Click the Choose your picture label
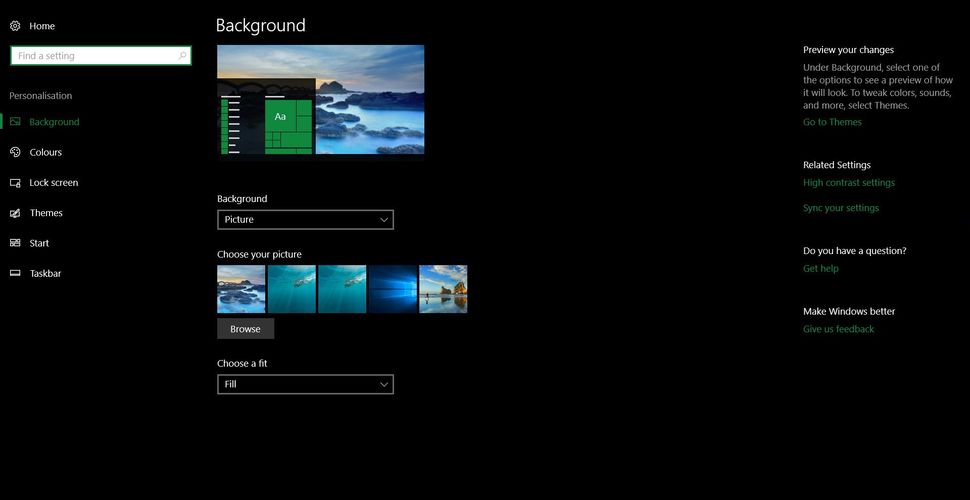Screen dimensions: 970x500 [259, 254]
